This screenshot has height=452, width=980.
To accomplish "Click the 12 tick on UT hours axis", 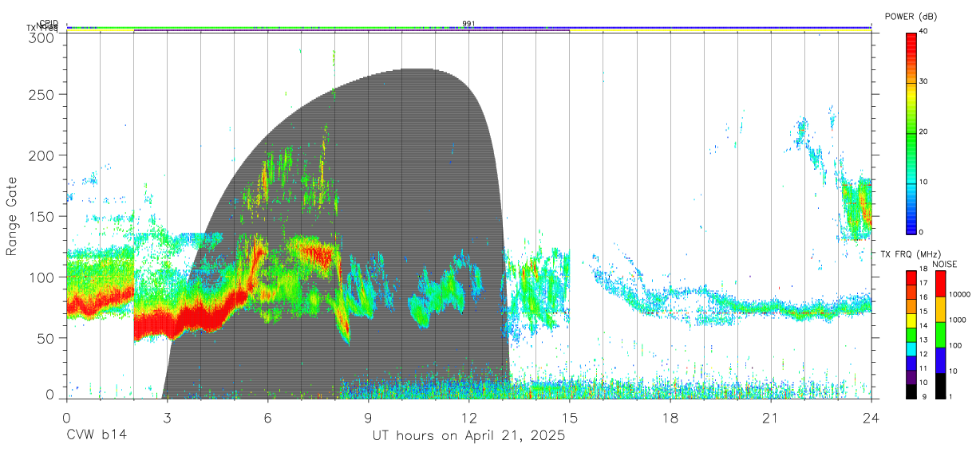I will coord(469,418).
